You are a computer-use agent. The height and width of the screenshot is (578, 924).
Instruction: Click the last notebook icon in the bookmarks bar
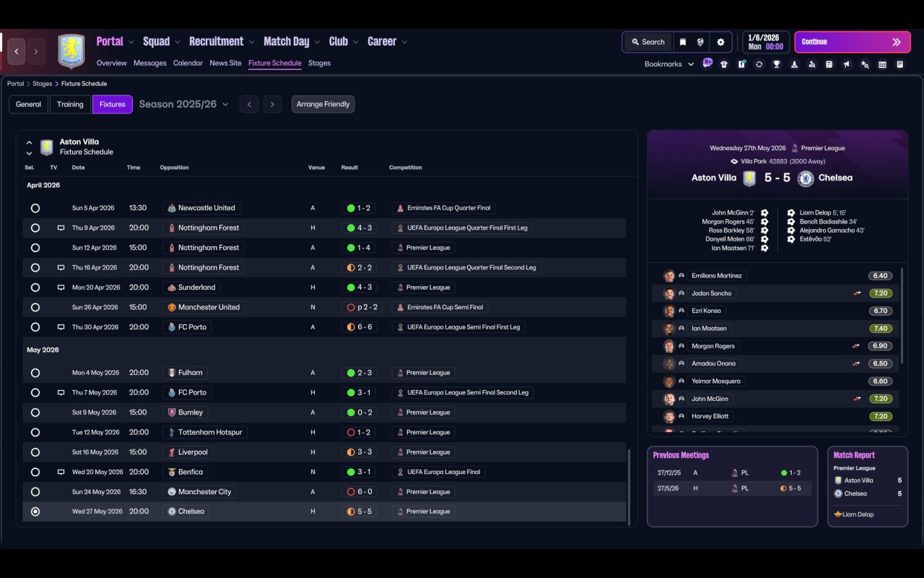900,64
